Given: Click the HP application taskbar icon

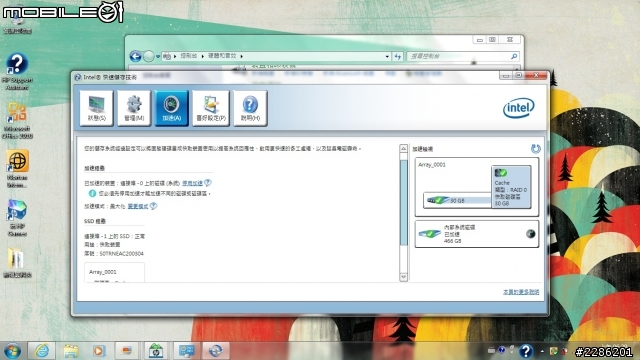Looking at the screenshot, I should click(x=155, y=351).
